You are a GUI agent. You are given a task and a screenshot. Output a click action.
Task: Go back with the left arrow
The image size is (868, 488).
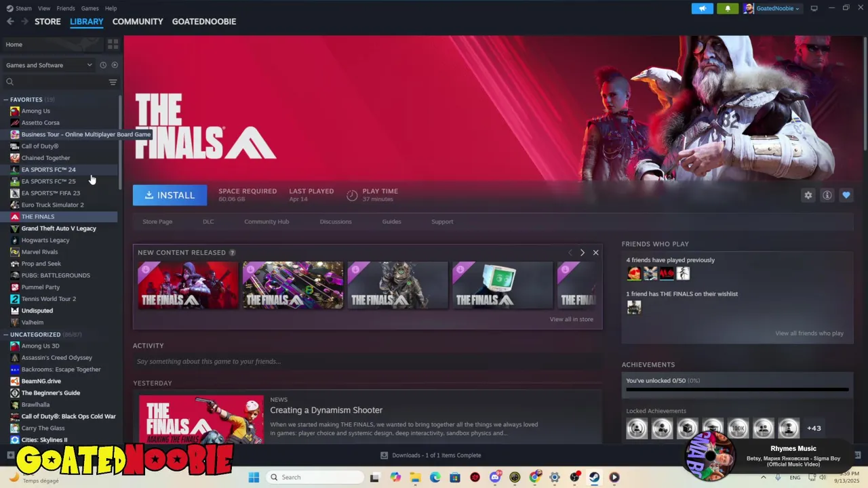click(10, 22)
